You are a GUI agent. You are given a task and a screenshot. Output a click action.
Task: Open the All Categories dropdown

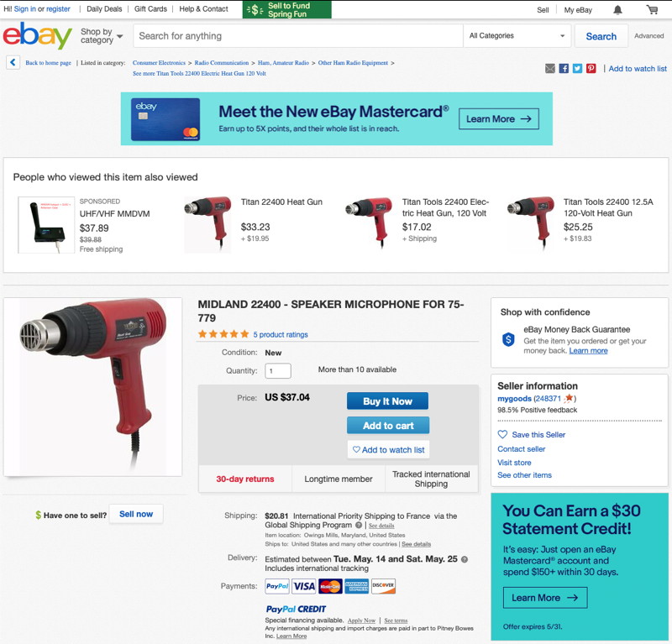517,36
